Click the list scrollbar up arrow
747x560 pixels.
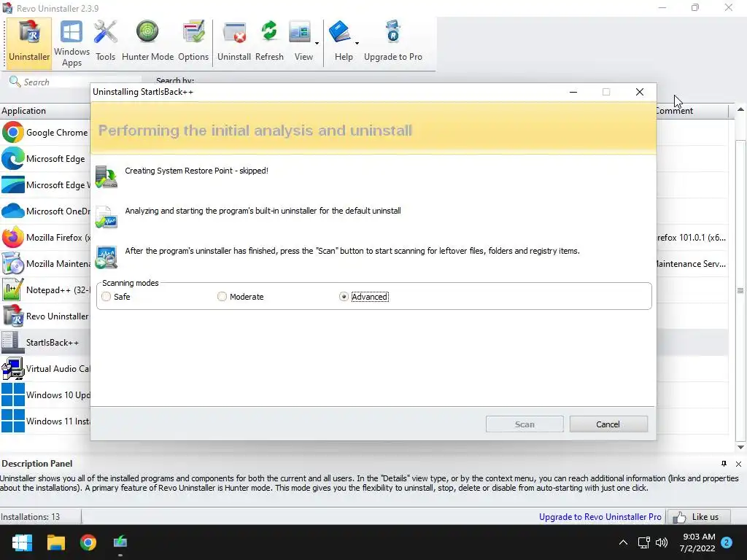740,109
